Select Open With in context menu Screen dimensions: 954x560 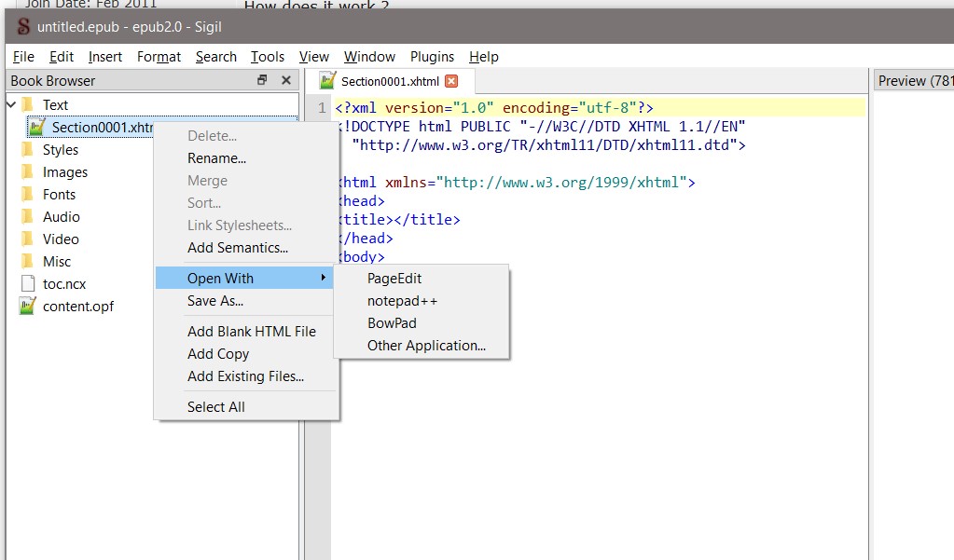coord(244,278)
